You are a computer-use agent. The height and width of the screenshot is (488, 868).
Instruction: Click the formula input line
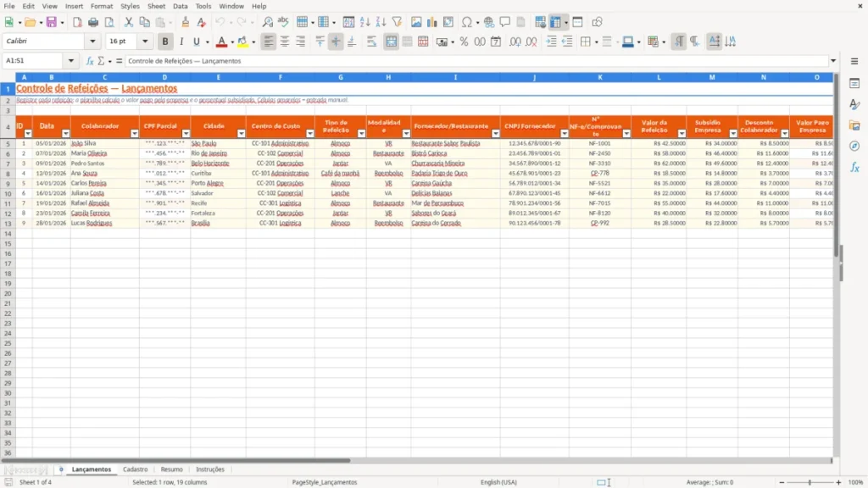click(x=476, y=61)
